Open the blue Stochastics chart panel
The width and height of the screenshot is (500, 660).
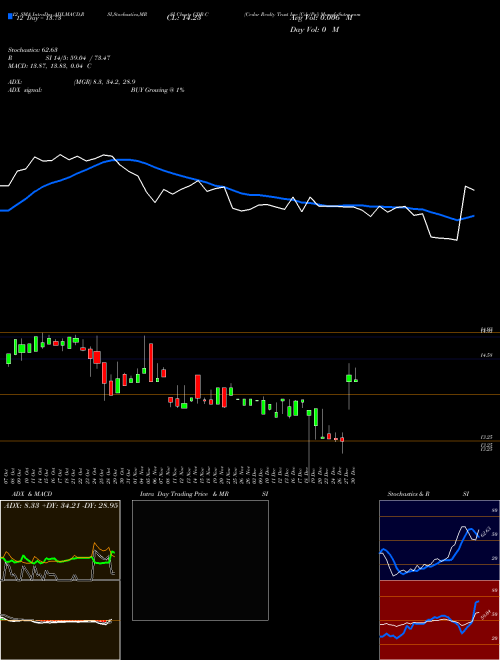pos(439,540)
